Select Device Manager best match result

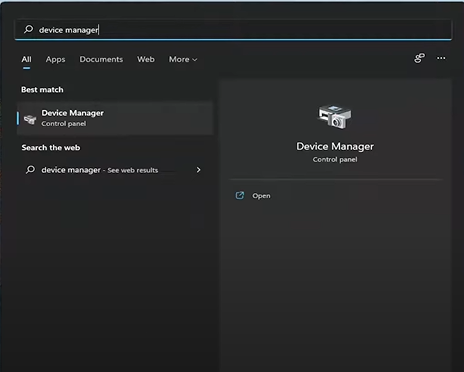coord(115,118)
